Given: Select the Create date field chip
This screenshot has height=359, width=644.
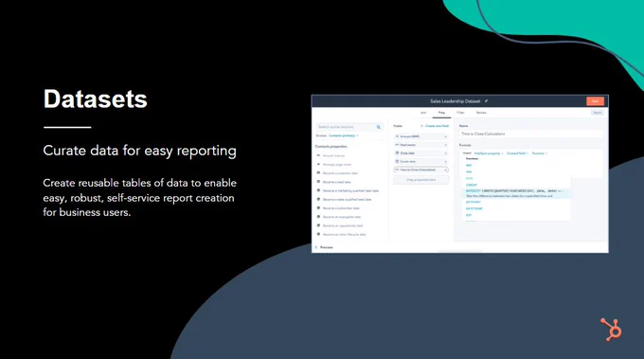Looking at the screenshot, I should pos(421,161).
